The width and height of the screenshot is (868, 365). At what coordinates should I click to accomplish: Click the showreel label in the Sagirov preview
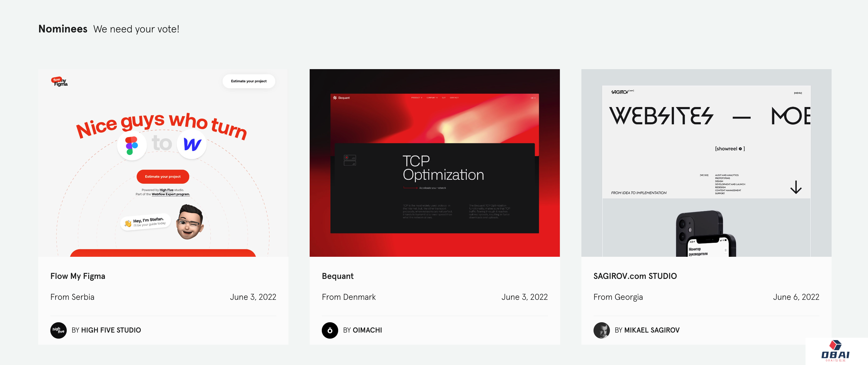(x=729, y=149)
